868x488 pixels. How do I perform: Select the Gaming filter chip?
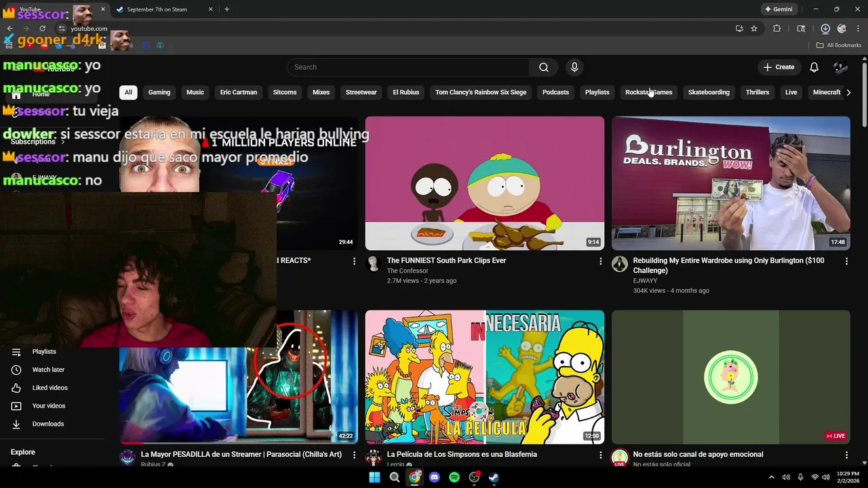point(159,92)
